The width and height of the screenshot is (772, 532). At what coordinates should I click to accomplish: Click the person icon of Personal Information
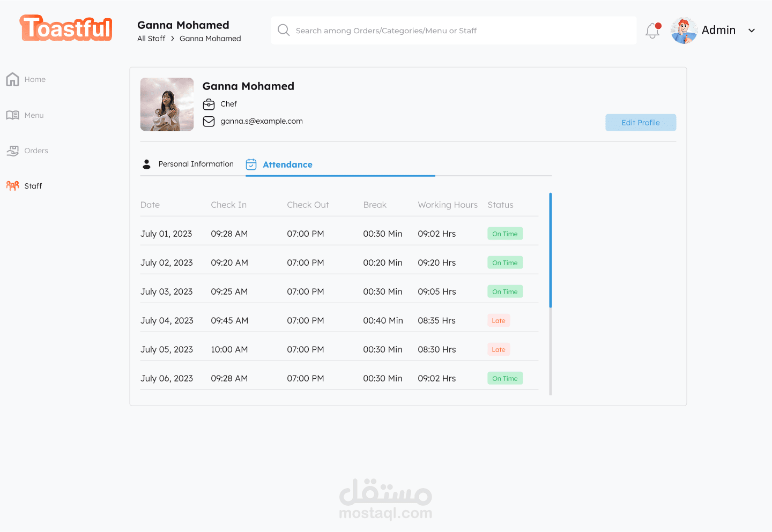146,164
